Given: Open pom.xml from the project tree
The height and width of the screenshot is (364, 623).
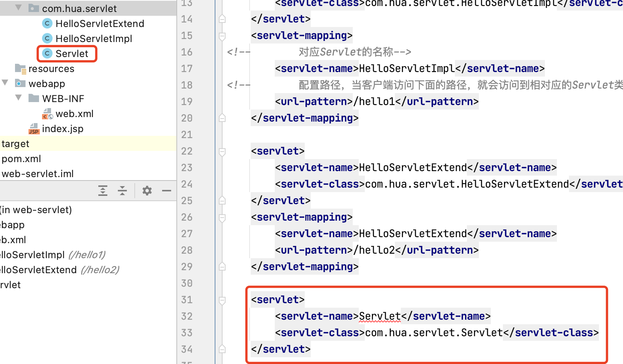Looking at the screenshot, I should click(21, 158).
